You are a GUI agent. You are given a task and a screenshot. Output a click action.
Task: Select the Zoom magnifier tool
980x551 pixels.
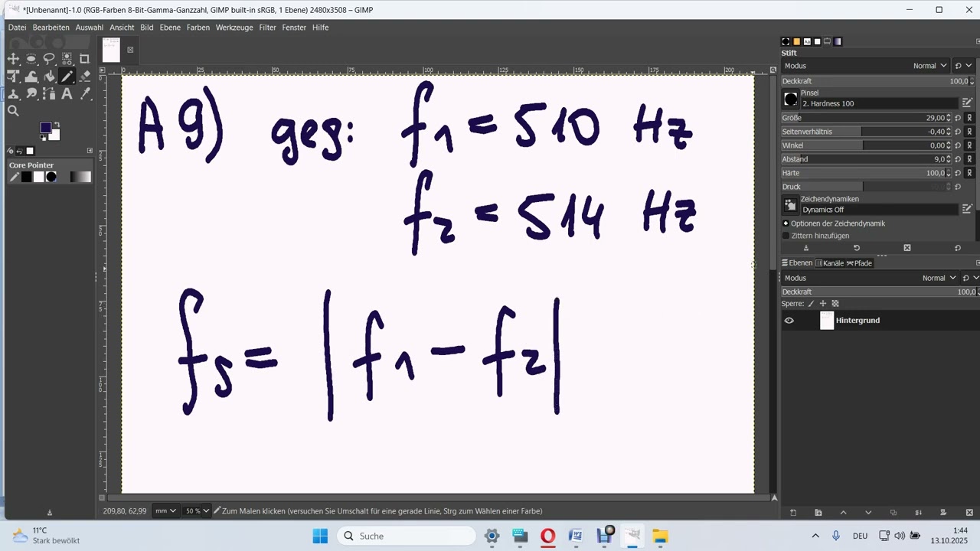tap(13, 111)
